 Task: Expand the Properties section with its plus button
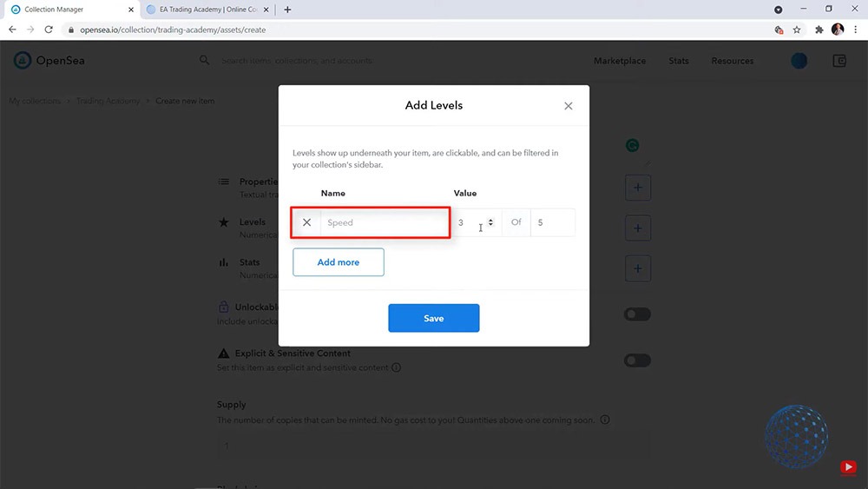[638, 188]
